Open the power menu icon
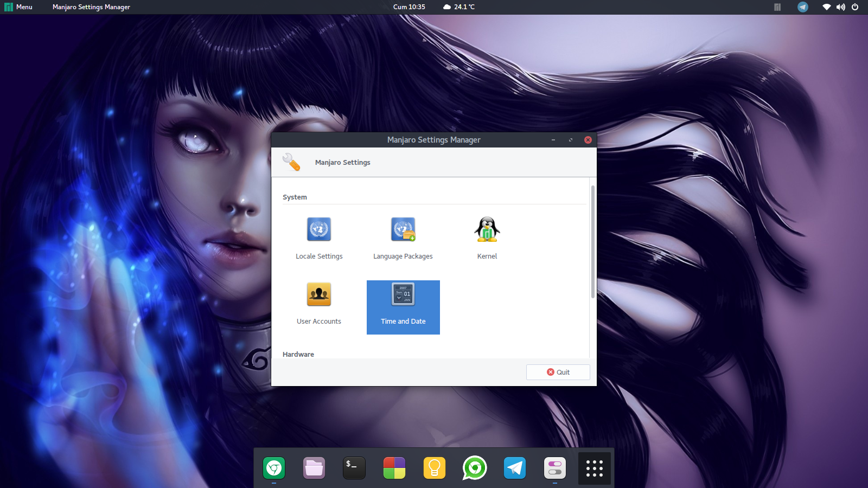 [855, 7]
